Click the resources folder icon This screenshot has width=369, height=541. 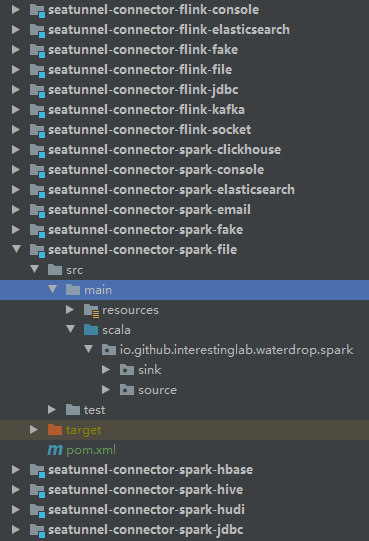pos(91,310)
